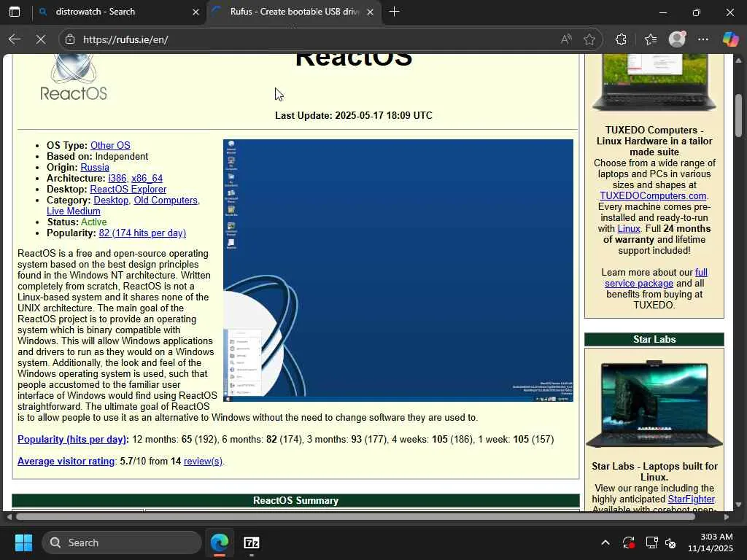Open the network tray icon
This screenshot has width=747, height=560.
click(651, 542)
